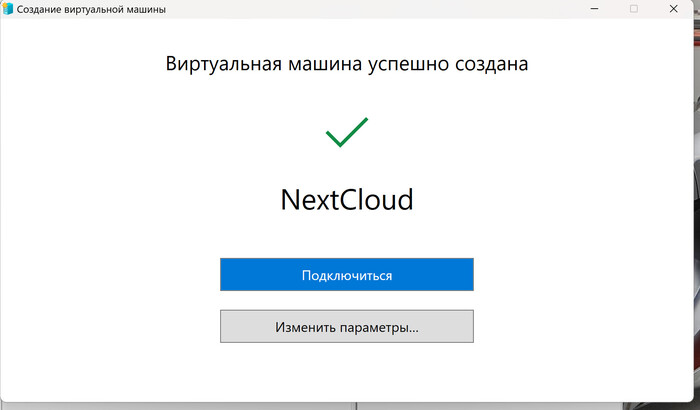Click the Виртуальная машина успешно создана heading

347,63
